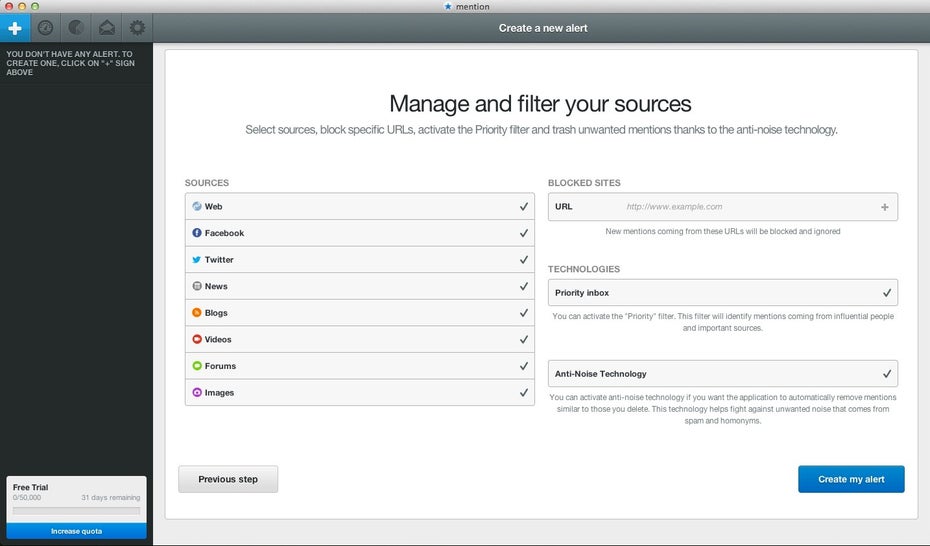Open the dashboard gauge icon

coord(46,28)
